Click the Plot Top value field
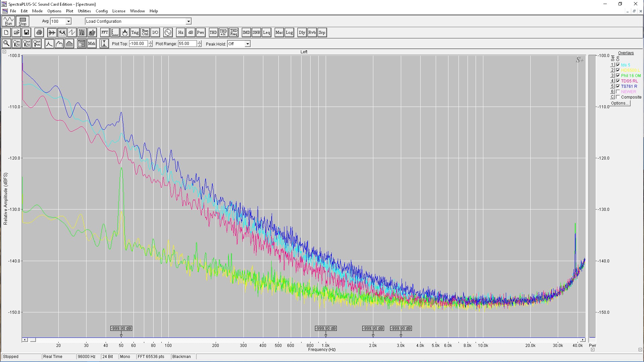This screenshot has height=362, width=644. (138, 44)
